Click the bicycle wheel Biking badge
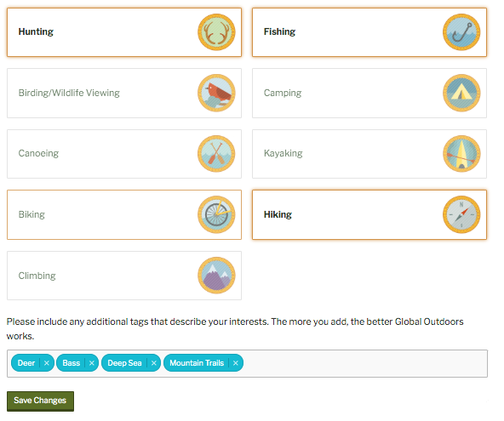 [216, 214]
